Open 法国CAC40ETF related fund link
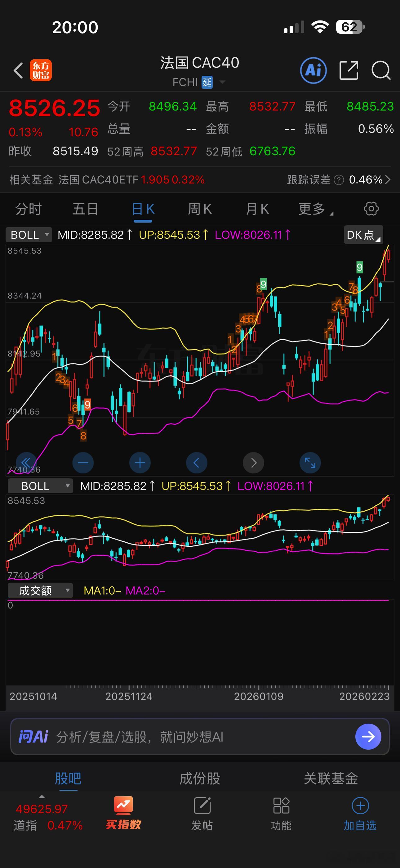 click(x=132, y=180)
